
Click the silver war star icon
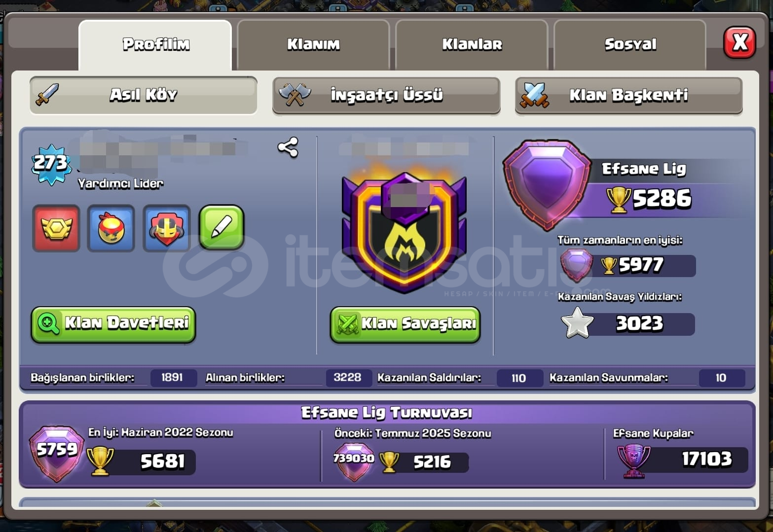click(x=577, y=323)
